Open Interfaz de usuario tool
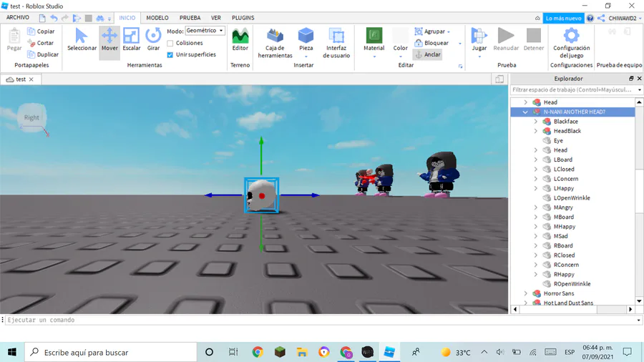Viewport: 644px width, 362px height. pyautogui.click(x=336, y=43)
